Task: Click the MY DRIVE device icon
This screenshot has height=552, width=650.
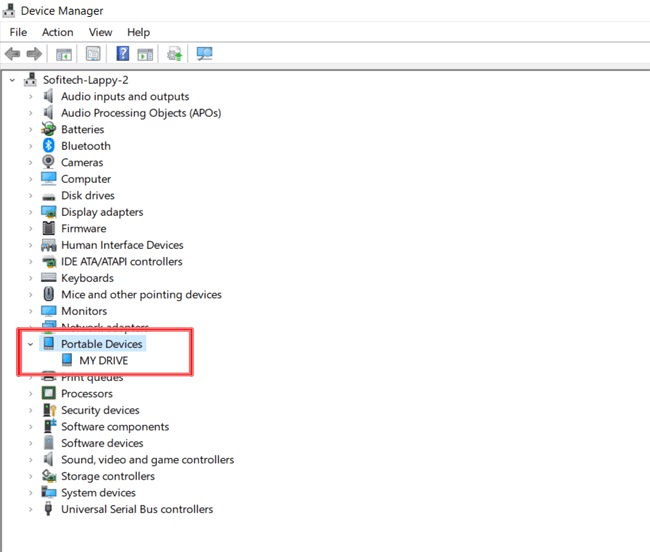Action: 67,360
